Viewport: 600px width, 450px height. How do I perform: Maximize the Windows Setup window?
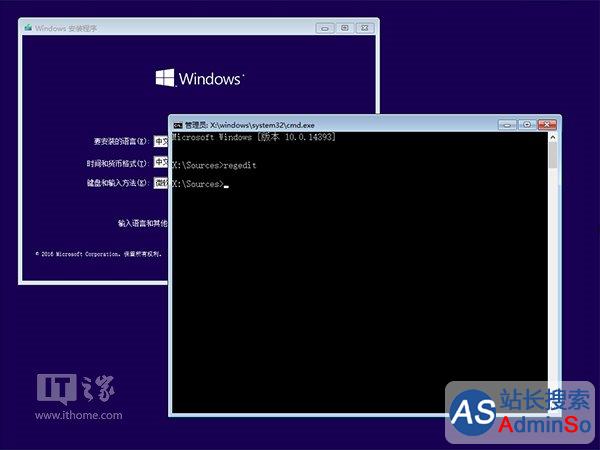tap(345, 28)
